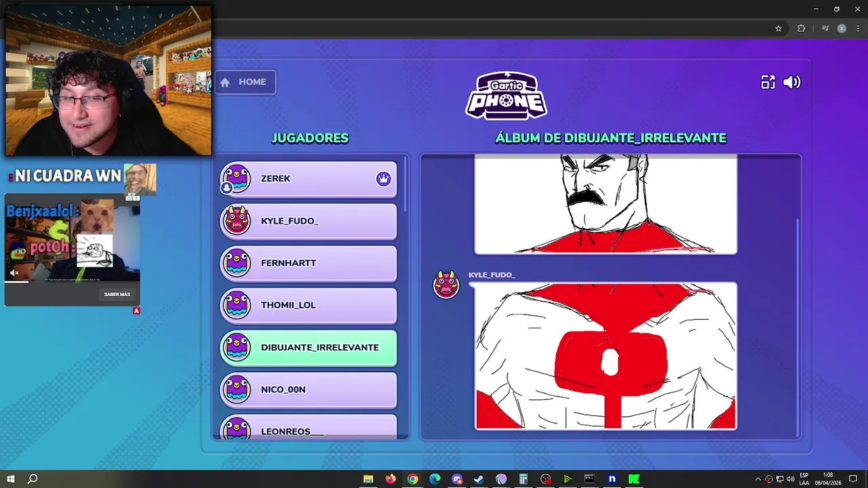Unmute the ad video speaker icon
This screenshot has width=868, height=488.
point(14,273)
